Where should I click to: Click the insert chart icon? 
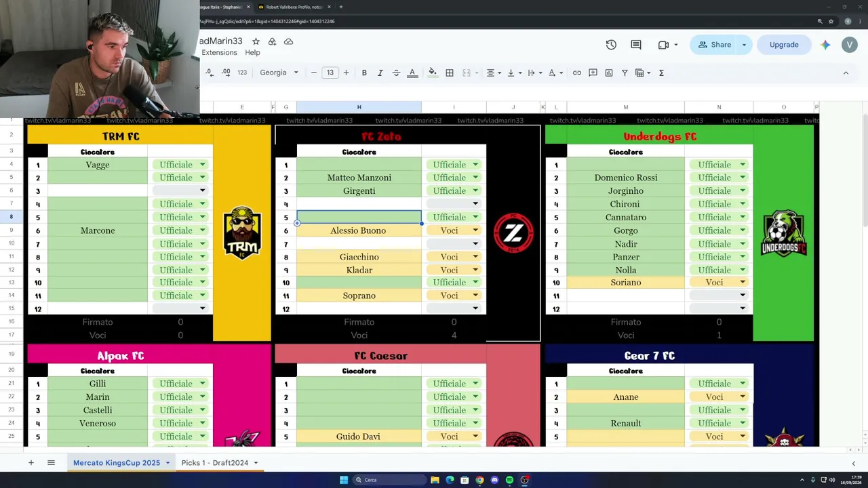point(609,73)
